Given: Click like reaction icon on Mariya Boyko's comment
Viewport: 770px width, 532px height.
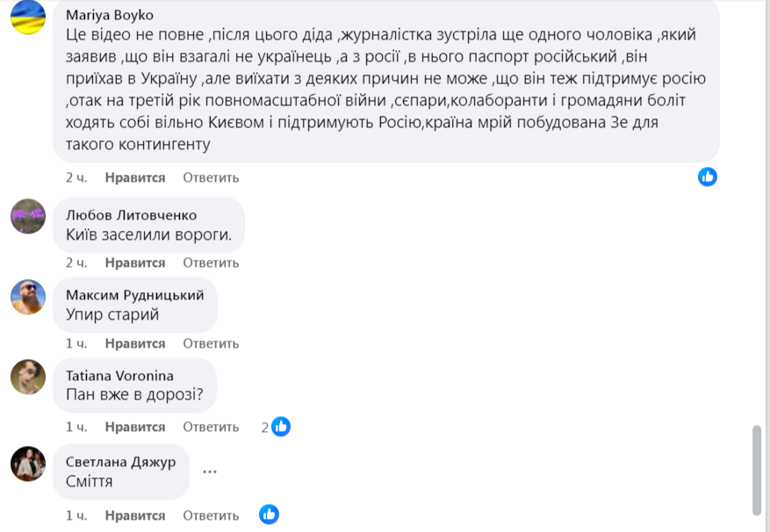Looking at the screenshot, I should click(708, 176).
